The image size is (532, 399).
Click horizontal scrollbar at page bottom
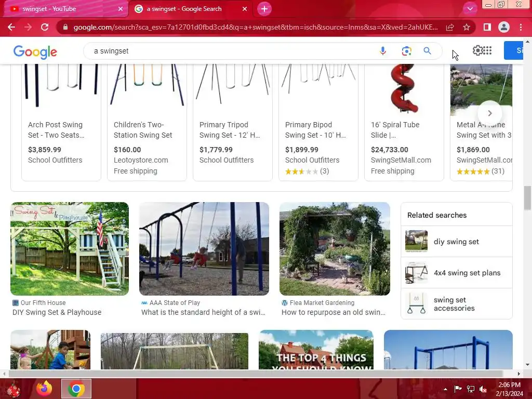click(255, 374)
